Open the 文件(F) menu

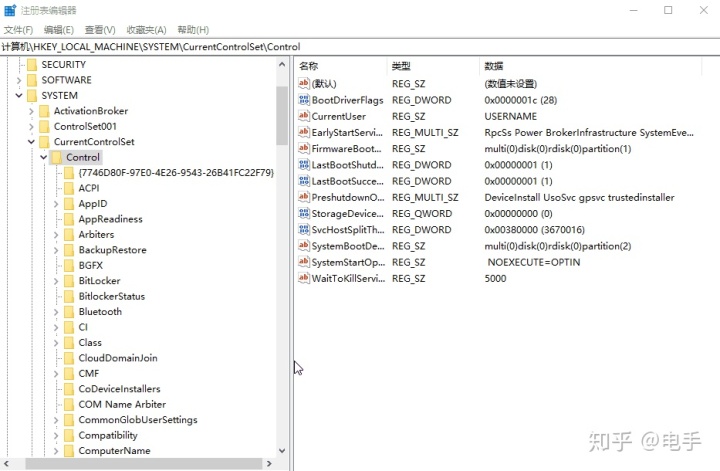pyautogui.click(x=18, y=30)
